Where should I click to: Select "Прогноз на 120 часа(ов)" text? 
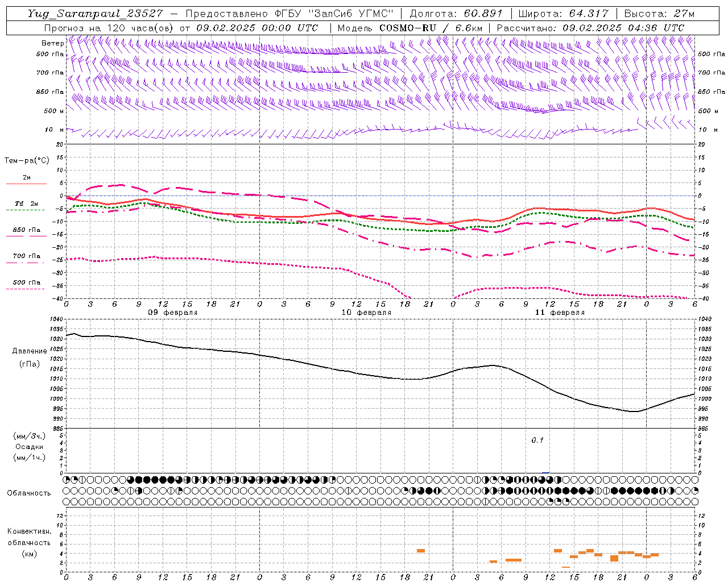[x=109, y=28]
